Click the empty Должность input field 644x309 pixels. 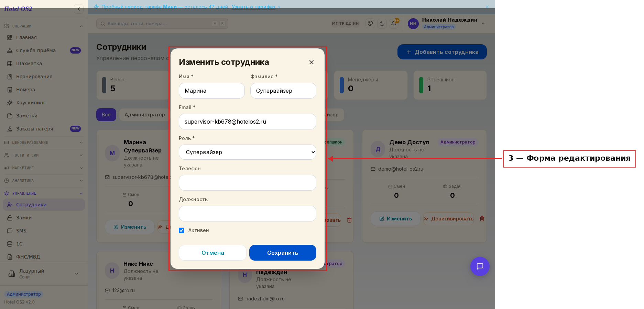tap(248, 214)
